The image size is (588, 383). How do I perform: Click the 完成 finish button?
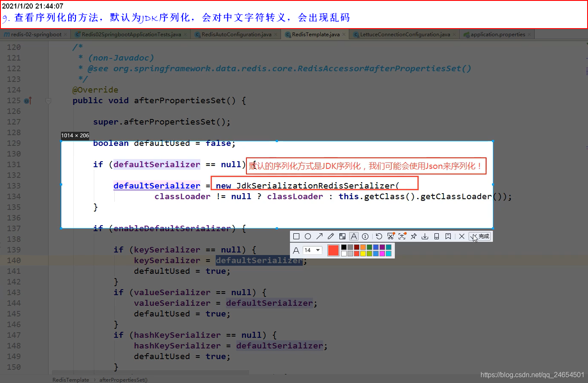click(480, 236)
